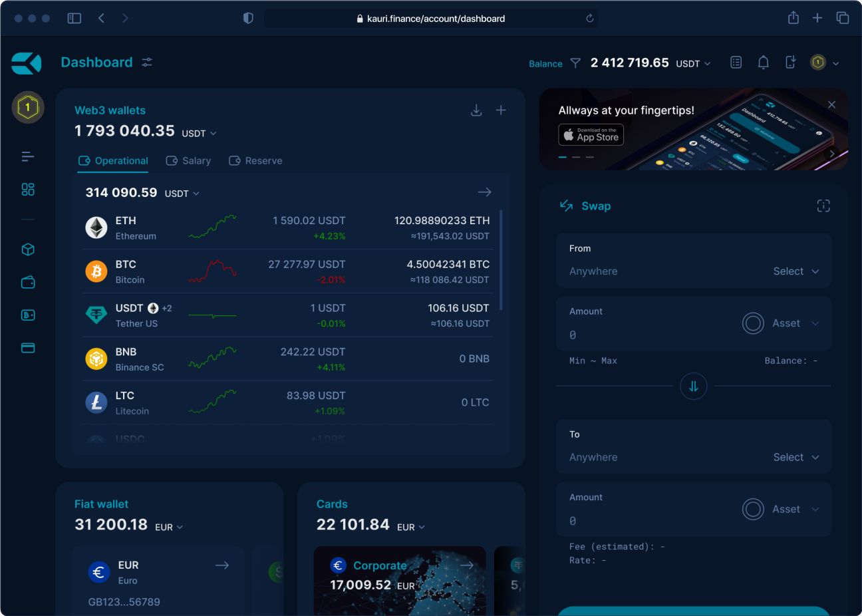The height and width of the screenshot is (616, 862).
Task: Click the scan icon in Swap panel
Action: click(x=823, y=206)
